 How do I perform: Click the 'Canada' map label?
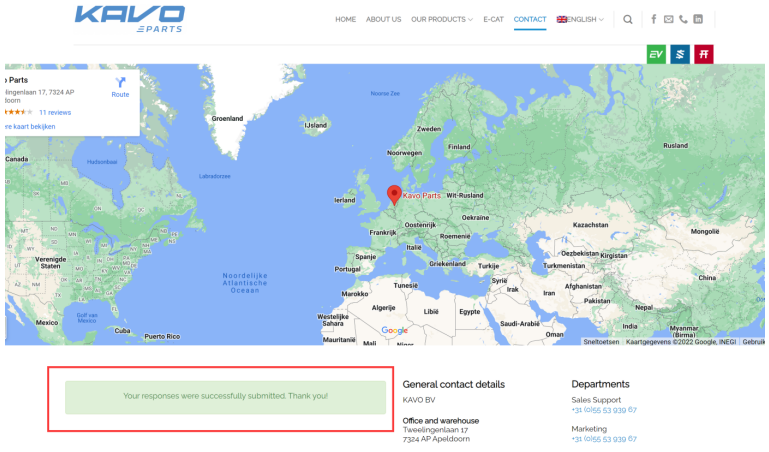pyautogui.click(x=17, y=159)
